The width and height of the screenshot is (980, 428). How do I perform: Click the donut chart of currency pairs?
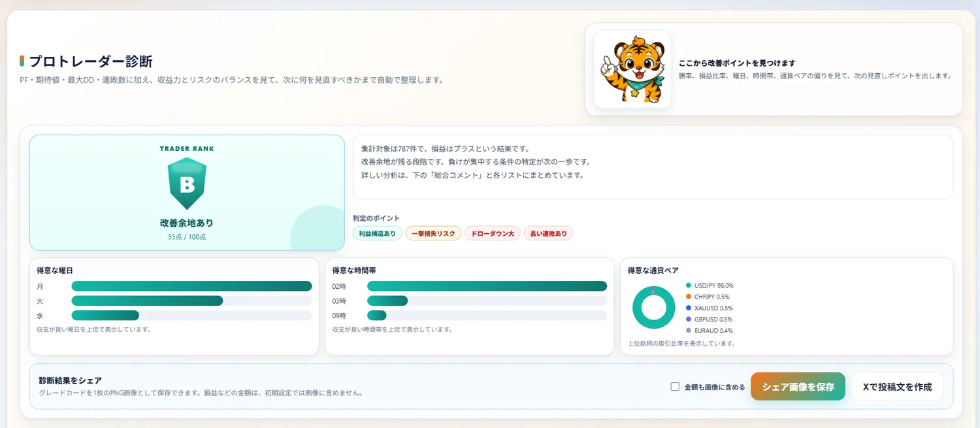(653, 307)
